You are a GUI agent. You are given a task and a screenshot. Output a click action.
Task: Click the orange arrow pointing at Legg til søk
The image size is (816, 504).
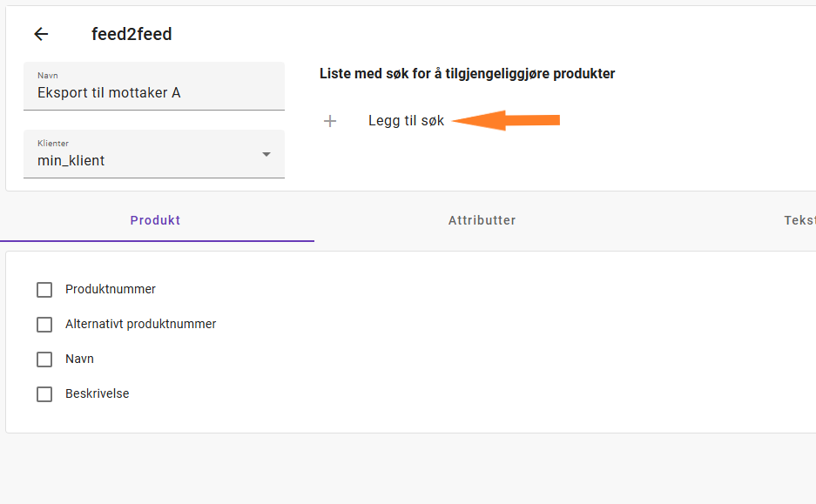(505, 120)
